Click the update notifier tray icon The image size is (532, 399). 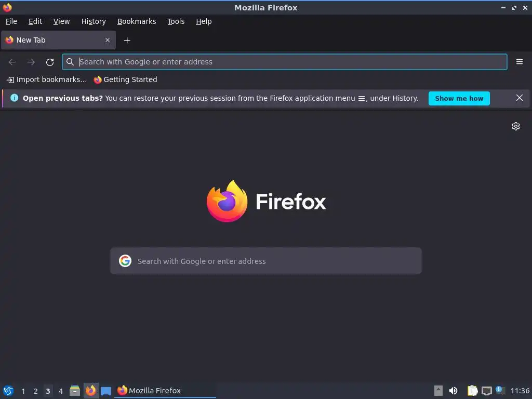(x=500, y=390)
